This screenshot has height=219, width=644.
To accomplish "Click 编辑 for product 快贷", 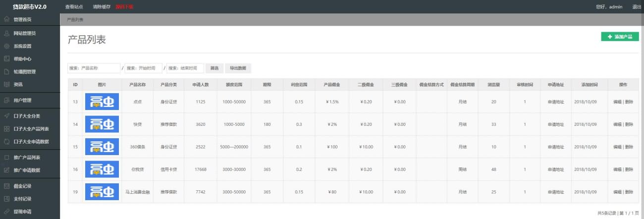I will click(617, 124).
